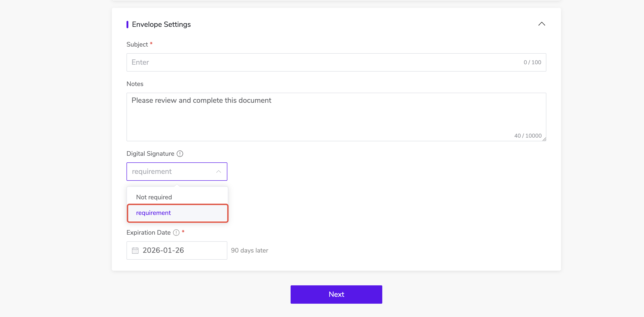Click the purple bar beside Envelope Settings
Screen dimensions: 644x317
click(127, 24)
